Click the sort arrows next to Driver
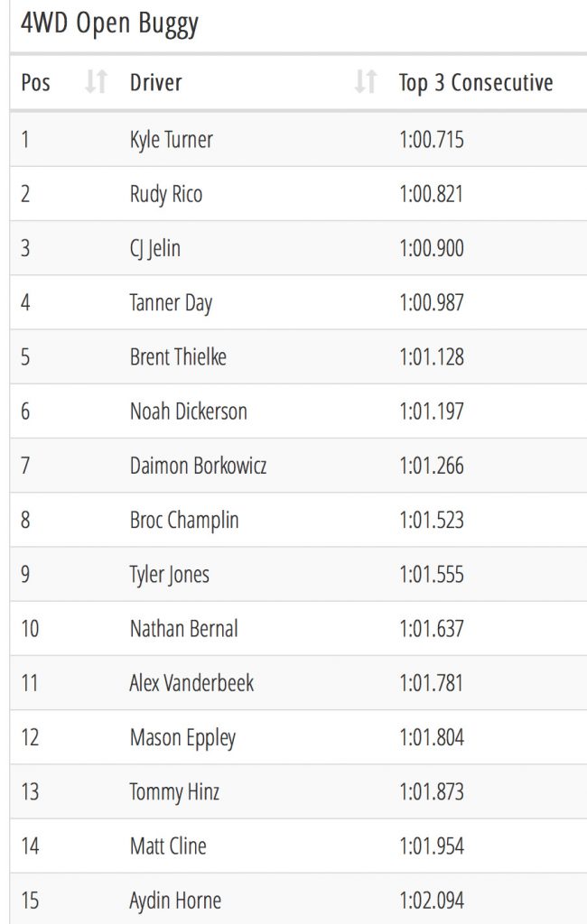Viewport: 587px width, 924px height. point(365,81)
